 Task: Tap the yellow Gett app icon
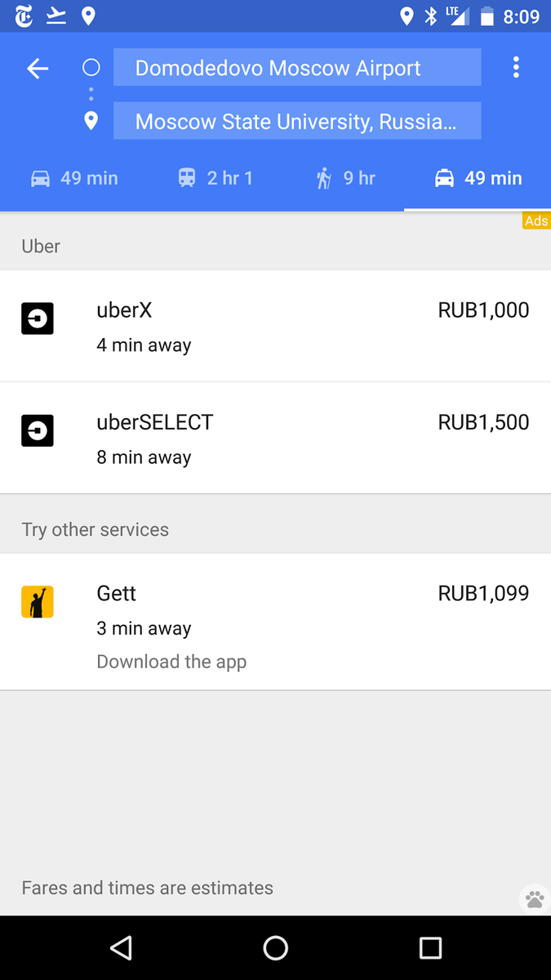click(38, 602)
